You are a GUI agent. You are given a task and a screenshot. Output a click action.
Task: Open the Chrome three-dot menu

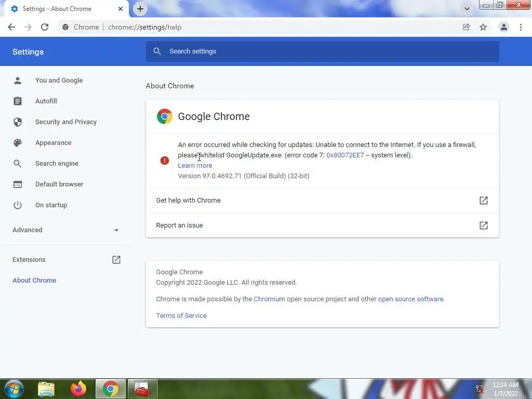click(521, 27)
